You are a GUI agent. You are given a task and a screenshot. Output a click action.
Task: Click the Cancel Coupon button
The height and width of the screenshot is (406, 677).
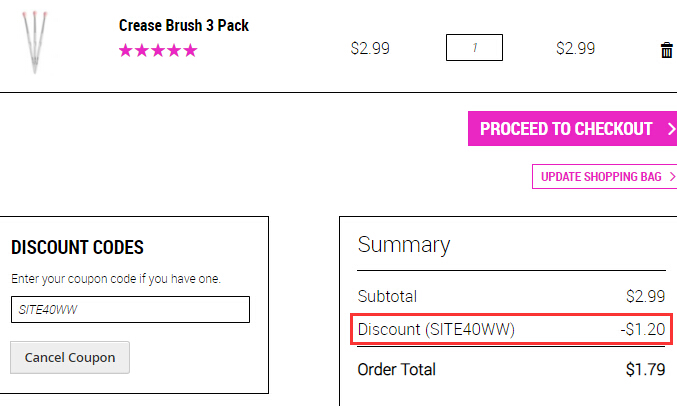(70, 358)
